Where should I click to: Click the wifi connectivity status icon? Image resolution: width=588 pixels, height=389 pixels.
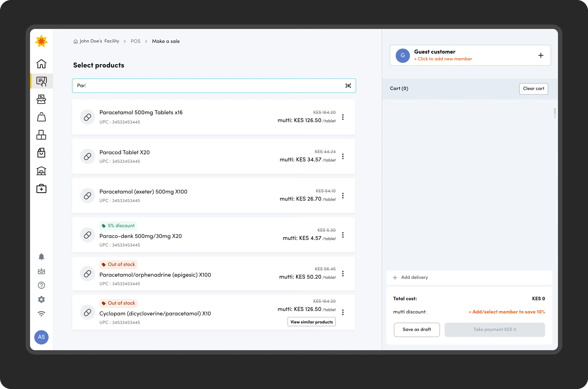click(x=41, y=314)
